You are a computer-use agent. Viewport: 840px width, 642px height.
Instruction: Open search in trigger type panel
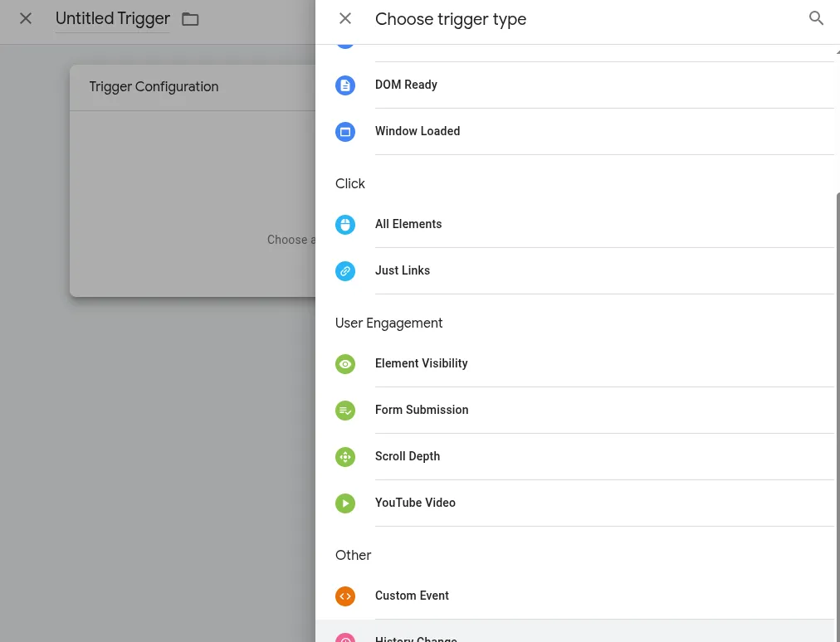click(x=816, y=18)
